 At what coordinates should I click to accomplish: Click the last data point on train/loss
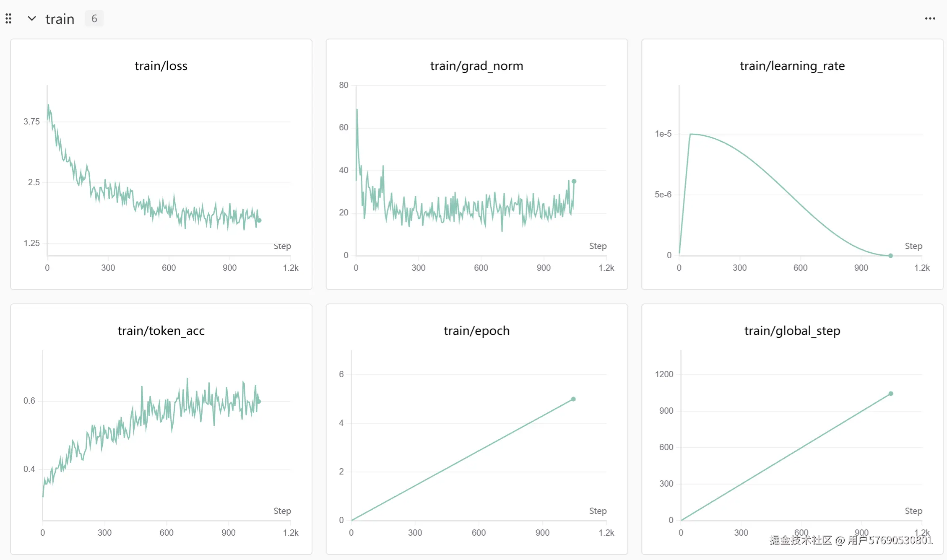point(259,220)
